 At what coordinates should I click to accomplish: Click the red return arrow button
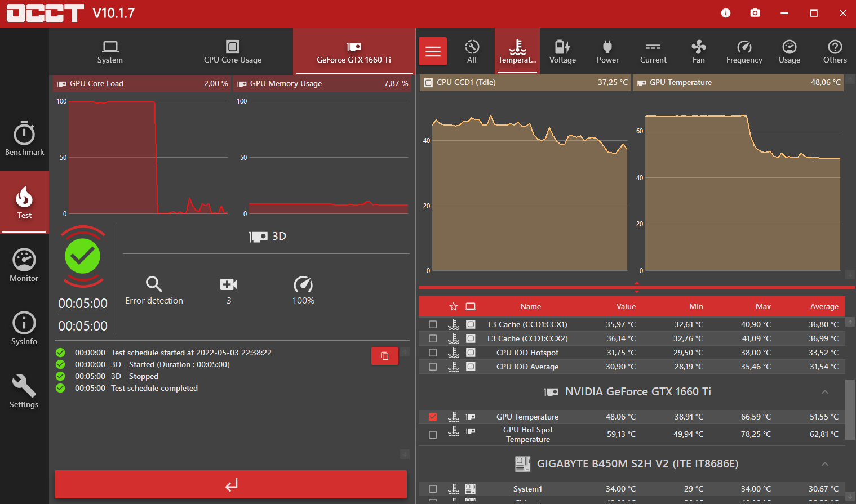tap(230, 484)
